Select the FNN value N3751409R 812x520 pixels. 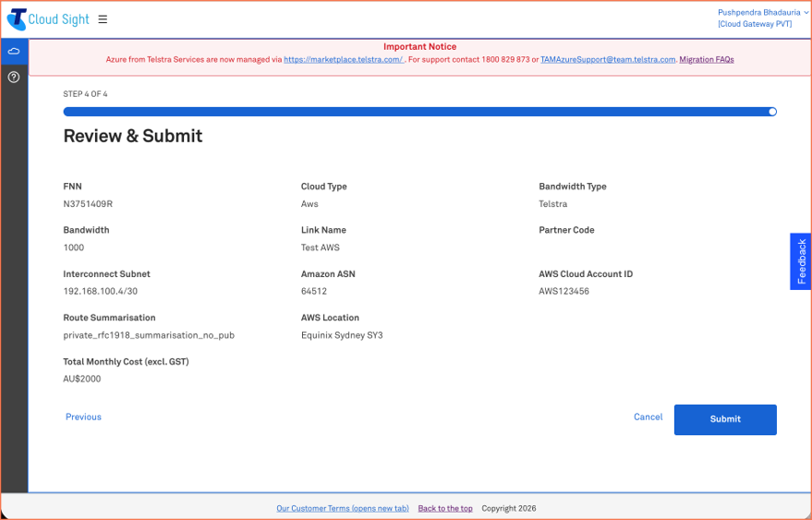coord(88,204)
